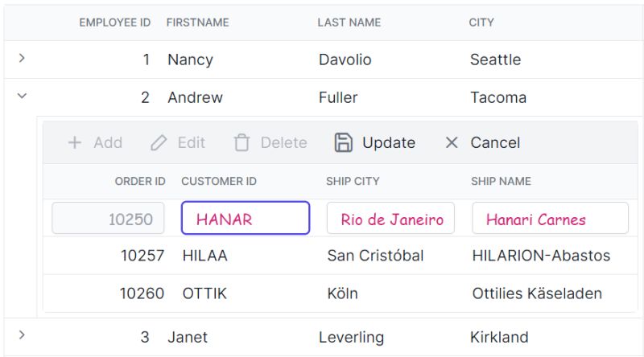Screen dimensions: 644x357
Task: Select order 10260 Ottilies Käseladen cell
Action: click(537, 293)
